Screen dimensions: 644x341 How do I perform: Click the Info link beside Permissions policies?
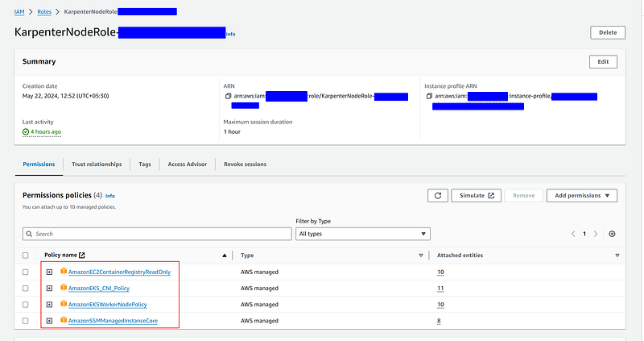[x=110, y=196]
